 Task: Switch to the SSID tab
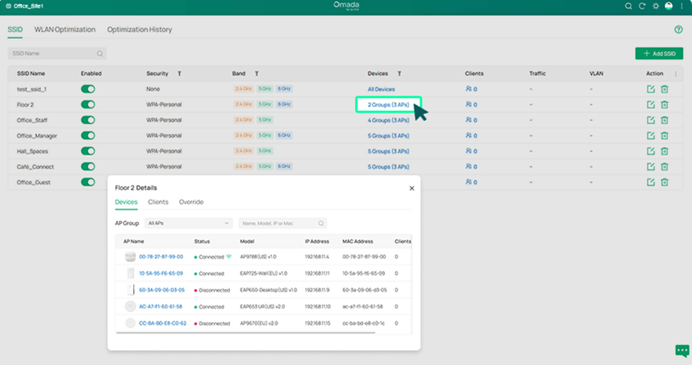15,30
